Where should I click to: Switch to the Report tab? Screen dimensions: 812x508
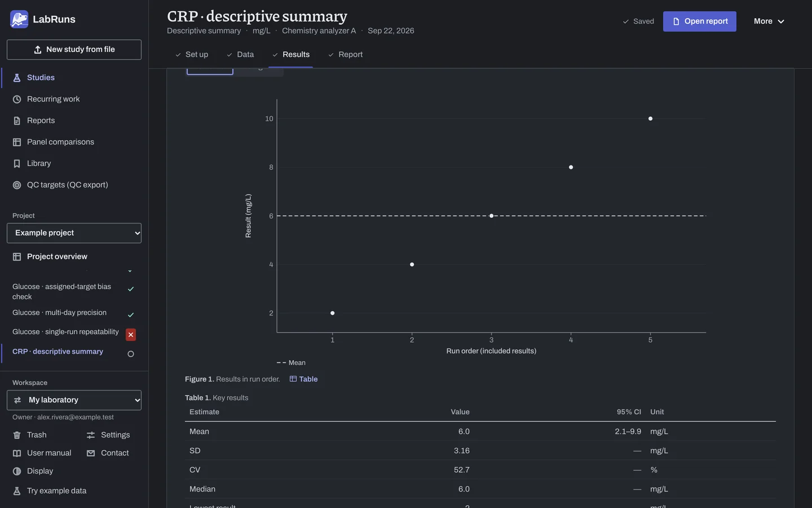coord(345,54)
